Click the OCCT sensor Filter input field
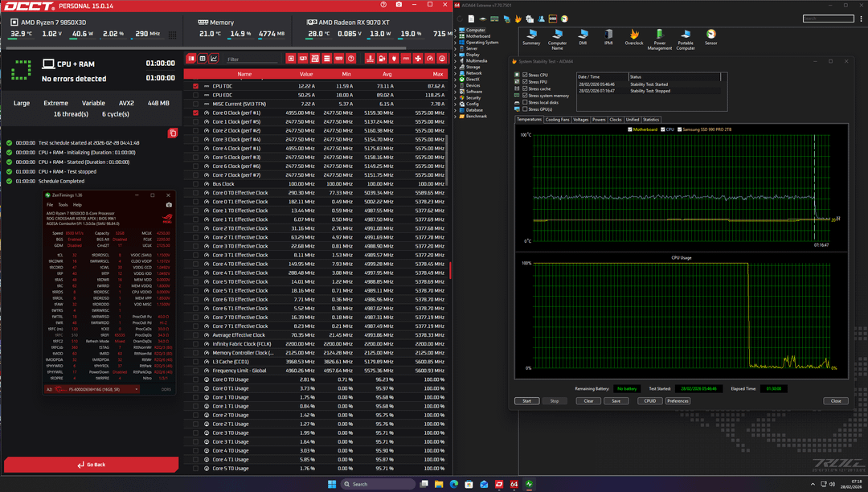The height and width of the screenshot is (492, 868). coord(251,59)
